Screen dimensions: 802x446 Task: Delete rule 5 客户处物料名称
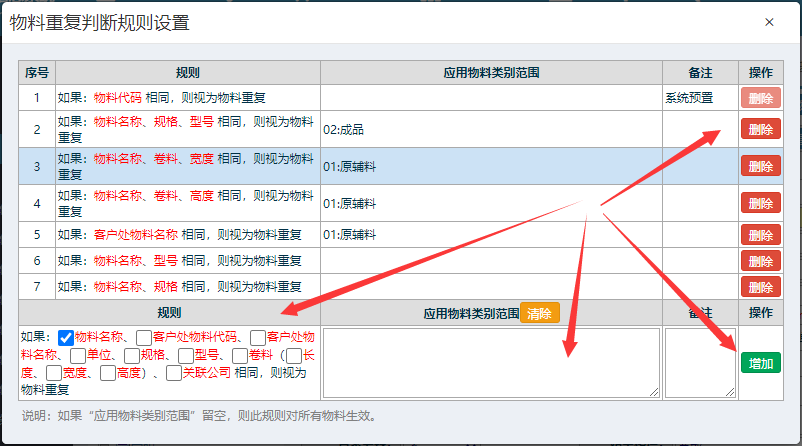coord(760,235)
